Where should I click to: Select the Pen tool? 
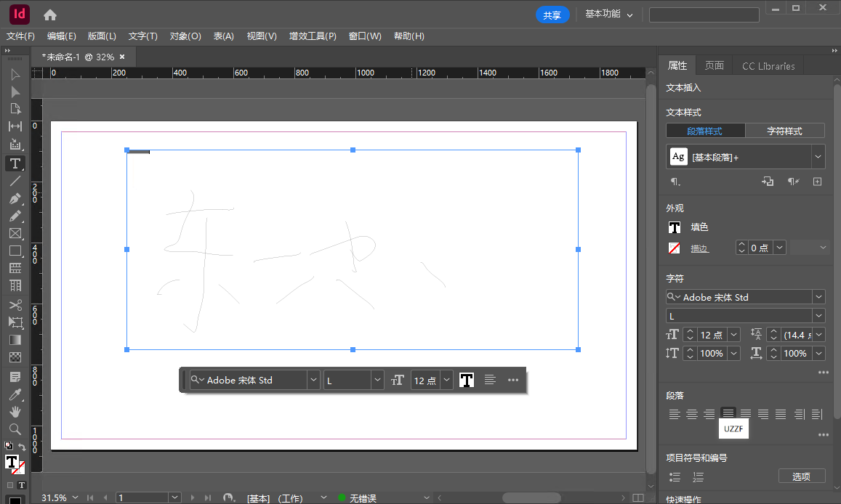coord(15,199)
